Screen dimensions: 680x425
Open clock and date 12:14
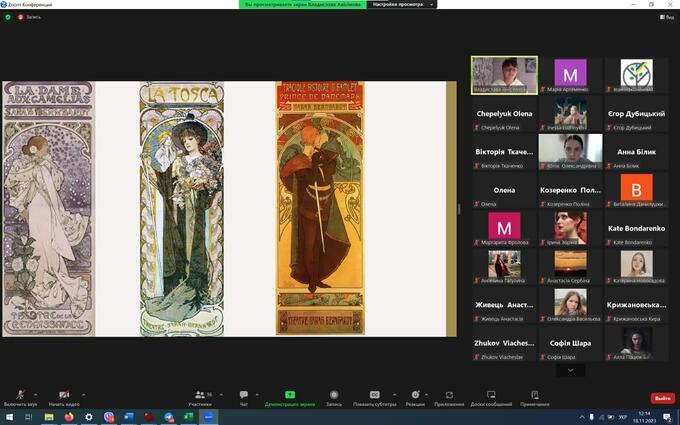click(644, 417)
